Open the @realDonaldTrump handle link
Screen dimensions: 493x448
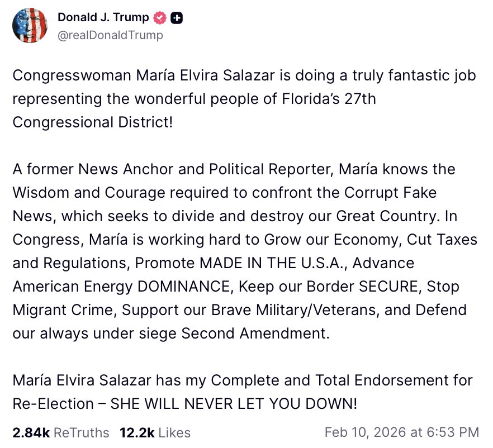click(x=110, y=35)
